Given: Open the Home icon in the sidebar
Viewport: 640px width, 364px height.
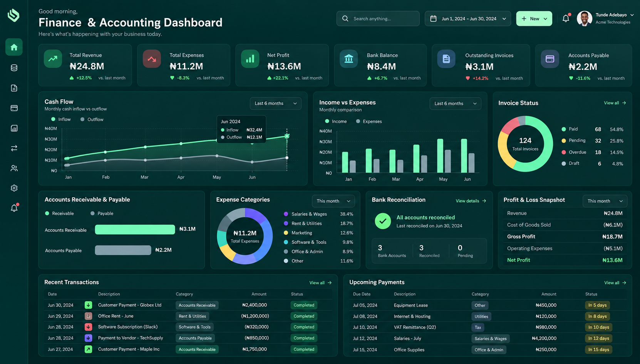Looking at the screenshot, I should 14,47.
